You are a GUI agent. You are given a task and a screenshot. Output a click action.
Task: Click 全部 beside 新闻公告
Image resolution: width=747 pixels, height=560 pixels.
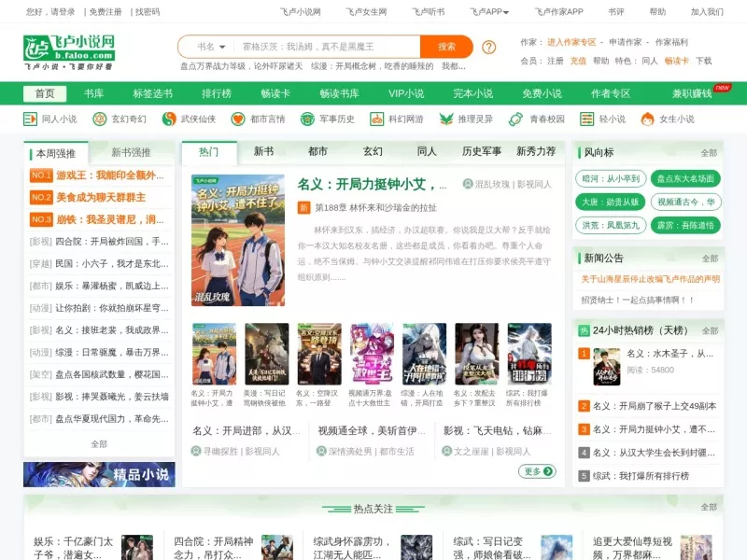710,259
